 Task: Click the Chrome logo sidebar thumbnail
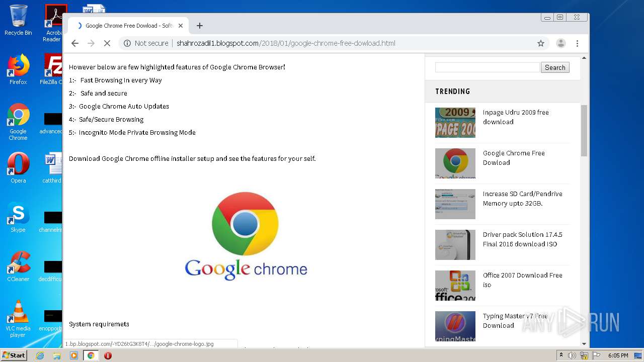(455, 163)
